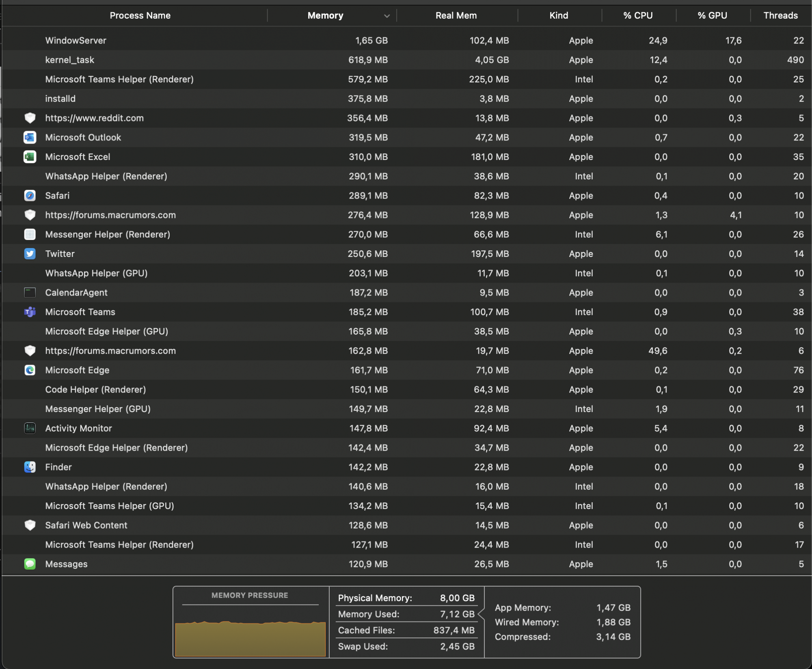Click the Microsoft Excel app icon
Screen dimensions: 812x669
pos(30,157)
